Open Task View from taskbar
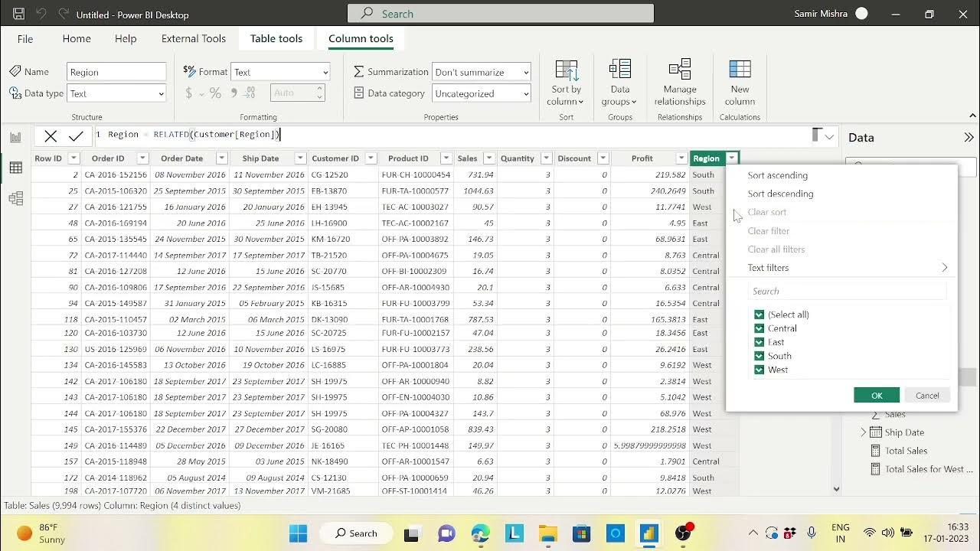980x551 pixels. [x=412, y=533]
